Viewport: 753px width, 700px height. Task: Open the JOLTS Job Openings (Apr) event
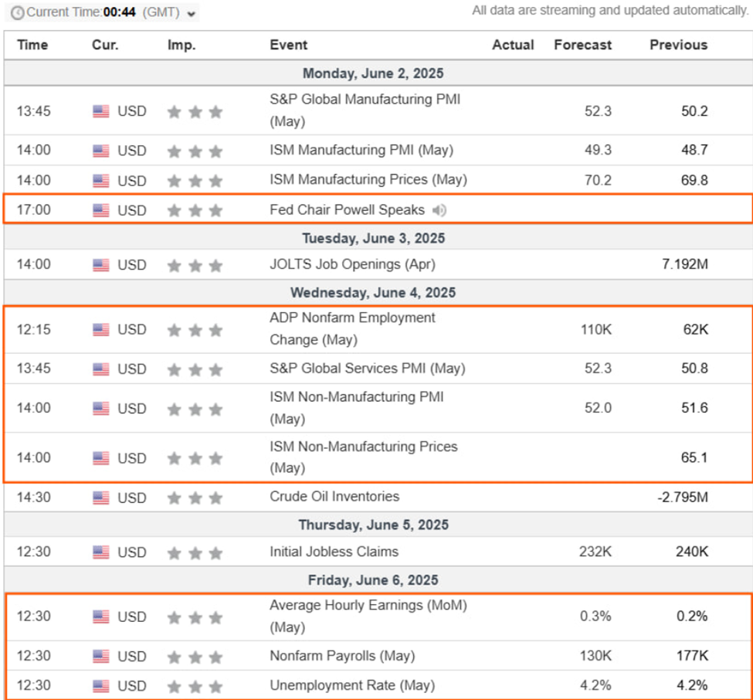[352, 264]
